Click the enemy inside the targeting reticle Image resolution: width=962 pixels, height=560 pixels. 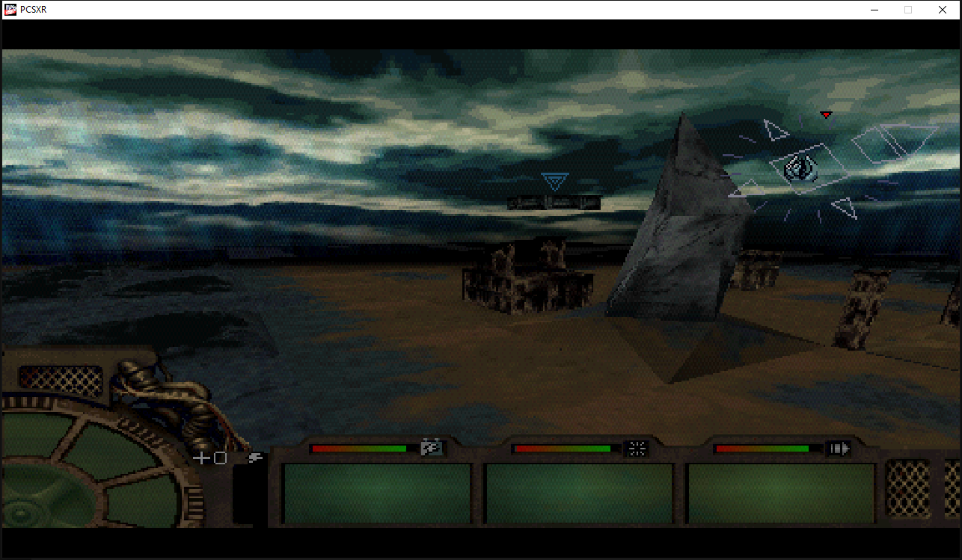(800, 168)
